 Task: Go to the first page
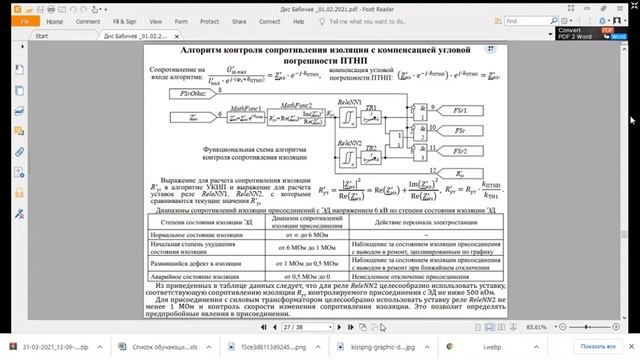(264, 327)
